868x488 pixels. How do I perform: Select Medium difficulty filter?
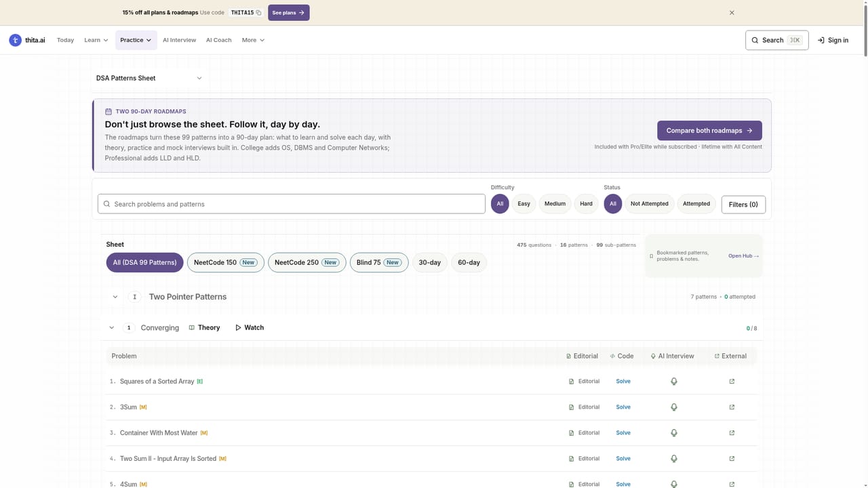point(555,204)
